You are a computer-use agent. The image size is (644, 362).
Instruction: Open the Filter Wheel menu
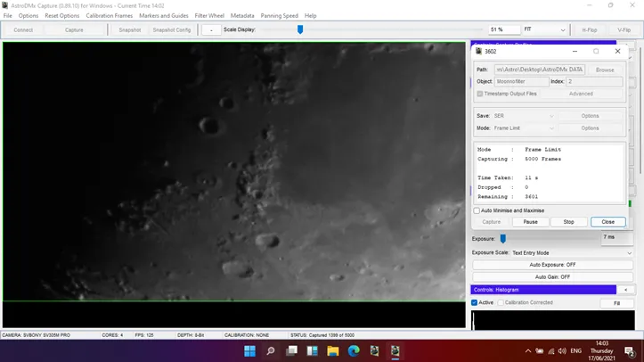[209, 16]
